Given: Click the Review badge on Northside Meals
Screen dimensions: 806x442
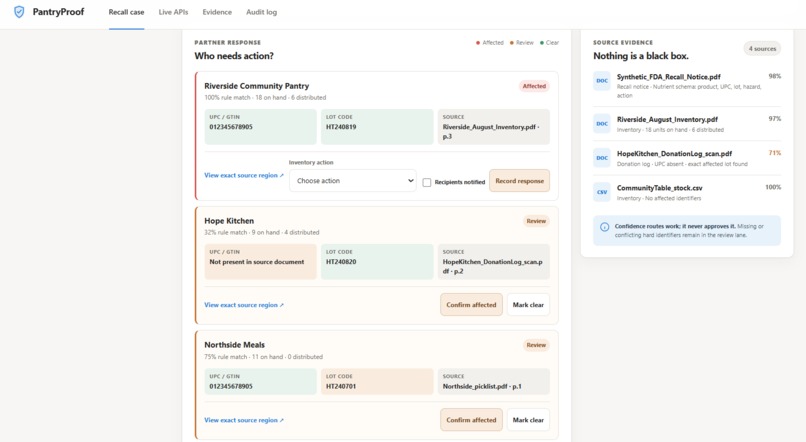Looking at the screenshot, I should click(536, 345).
